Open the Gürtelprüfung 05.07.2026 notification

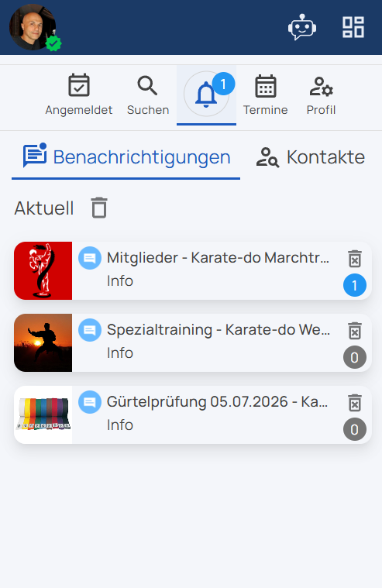point(193,414)
